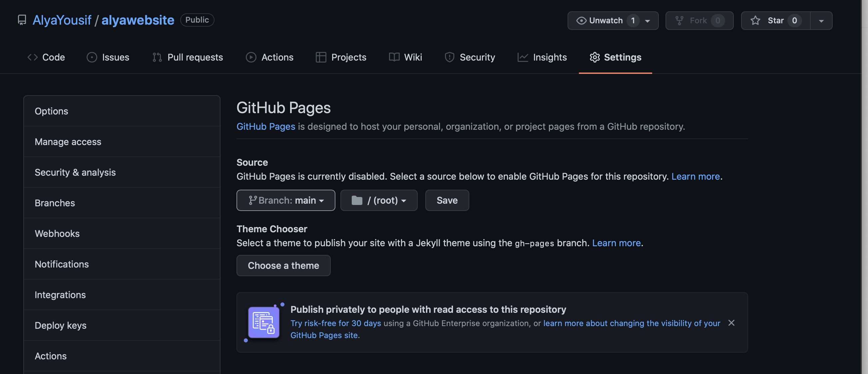This screenshot has width=868, height=374.
Task: Open Learn more link in Source section
Action: (695, 176)
